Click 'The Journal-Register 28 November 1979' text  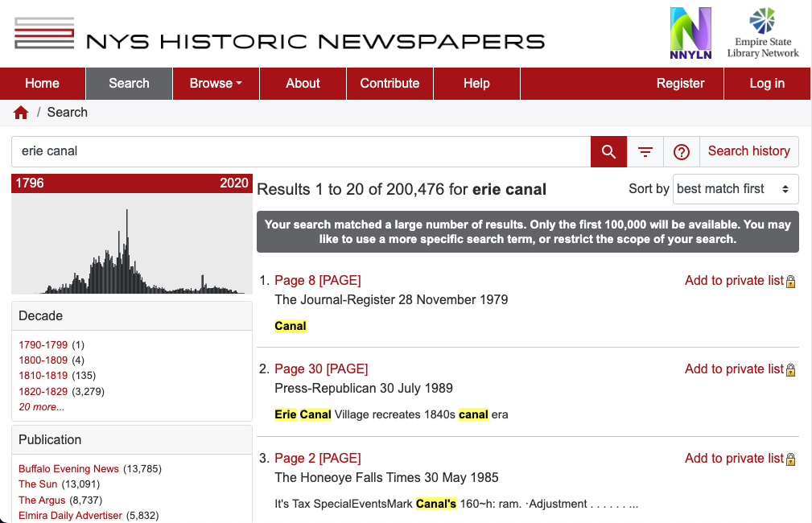coord(391,300)
